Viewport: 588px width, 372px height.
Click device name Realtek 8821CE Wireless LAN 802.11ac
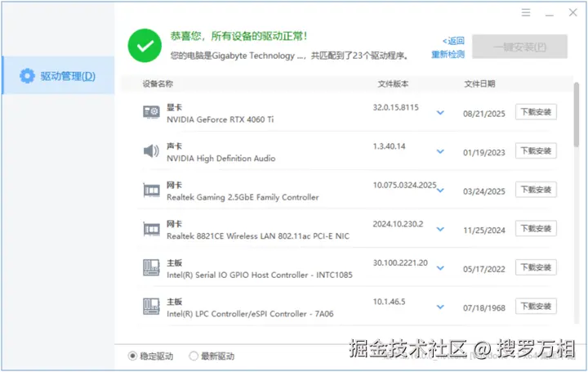click(258, 236)
